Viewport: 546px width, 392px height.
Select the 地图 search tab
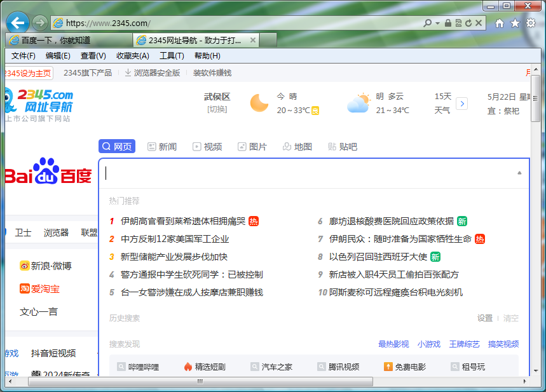point(297,147)
